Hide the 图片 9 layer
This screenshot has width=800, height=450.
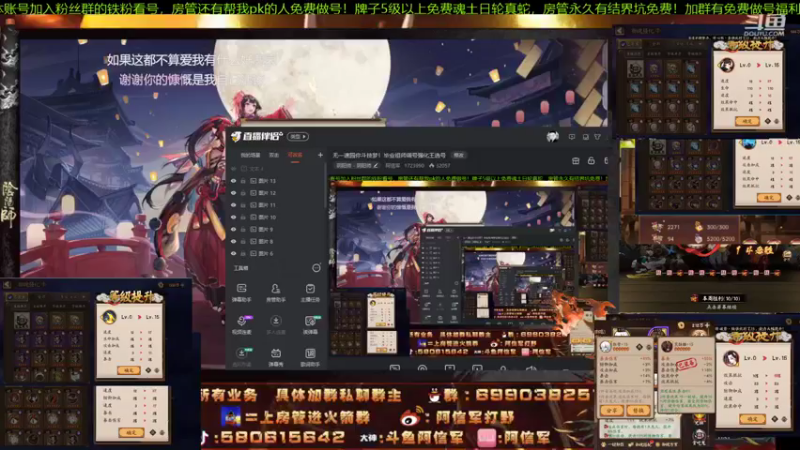tap(234, 230)
